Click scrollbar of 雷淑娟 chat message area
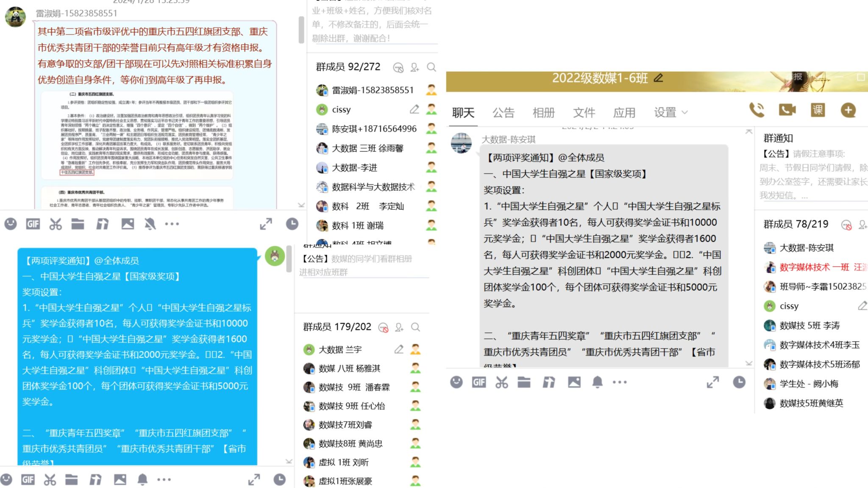Image resolution: width=868 pixels, height=488 pixels. (x=301, y=30)
